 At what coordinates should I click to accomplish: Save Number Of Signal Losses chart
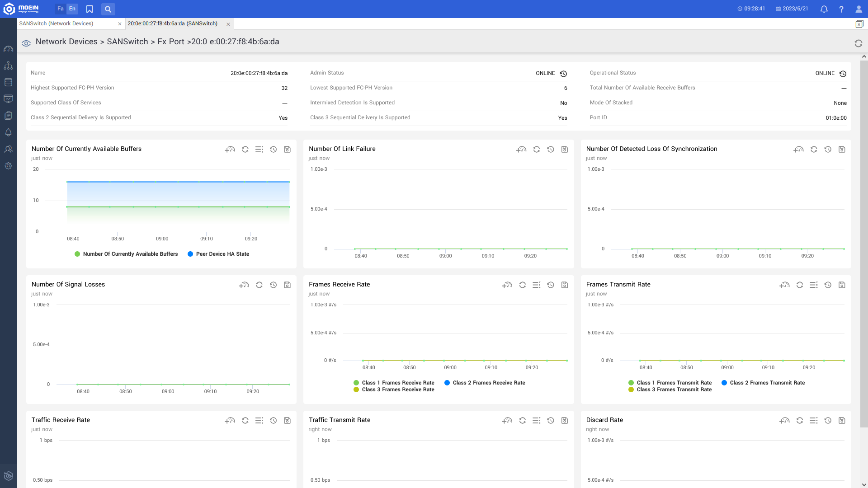pos(287,285)
